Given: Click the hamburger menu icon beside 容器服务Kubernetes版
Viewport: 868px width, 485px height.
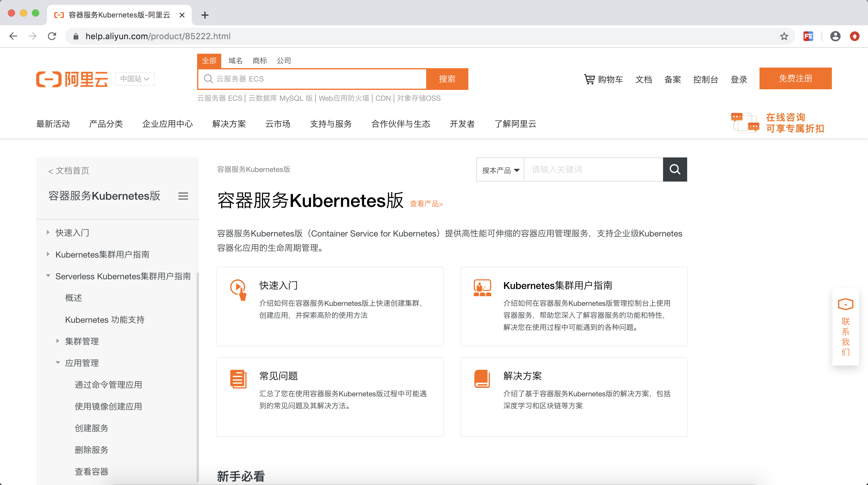Looking at the screenshot, I should coord(183,196).
